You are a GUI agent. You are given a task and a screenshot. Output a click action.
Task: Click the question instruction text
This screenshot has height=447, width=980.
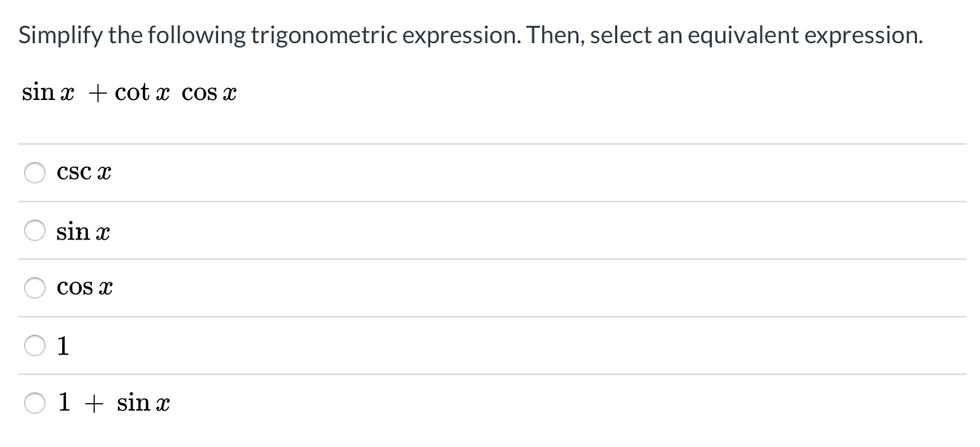470,34
